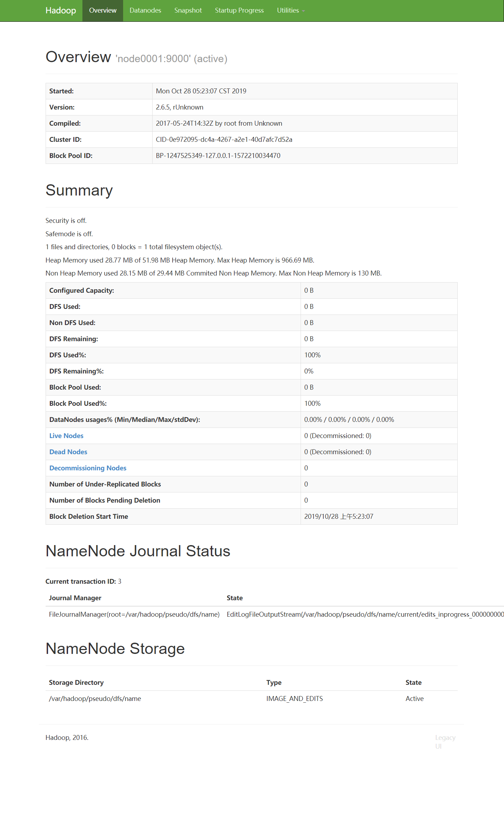Expand the Utilities dropdown menu
The image size is (504, 828).
[291, 11]
